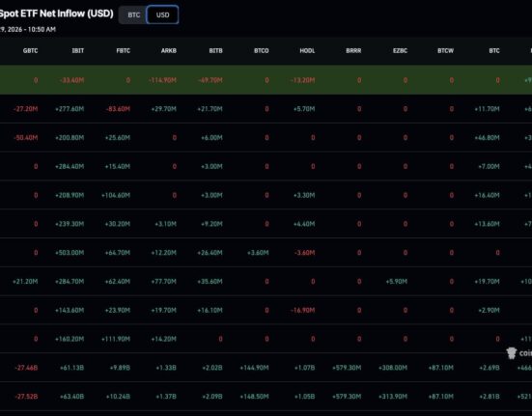Image resolution: width=532 pixels, height=416 pixels.
Task: Click the BTC column header
Action: [494, 50]
